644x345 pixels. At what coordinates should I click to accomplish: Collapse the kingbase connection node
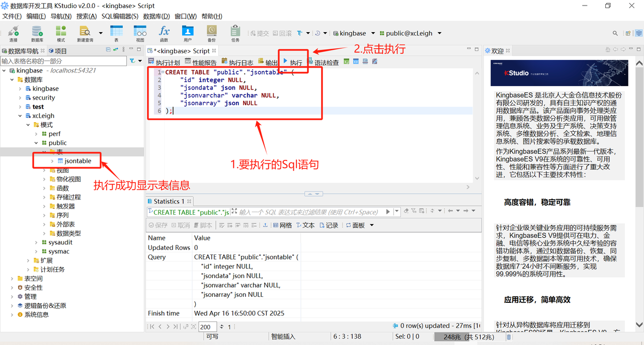coord(5,70)
